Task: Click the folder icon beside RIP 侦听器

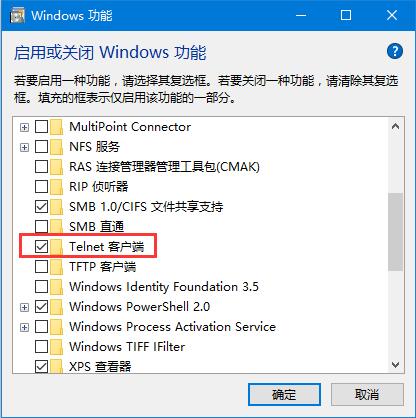Action: 57,187
